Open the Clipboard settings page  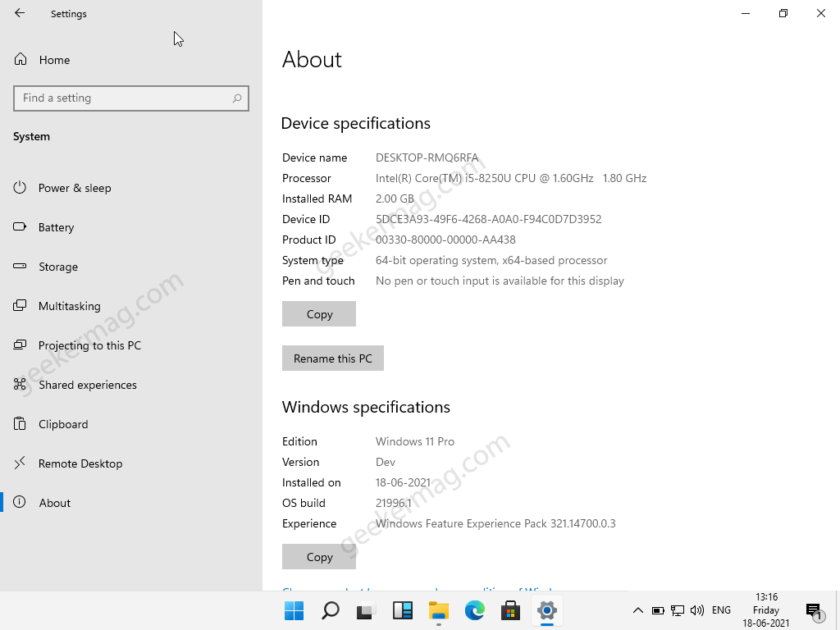(x=50, y=424)
